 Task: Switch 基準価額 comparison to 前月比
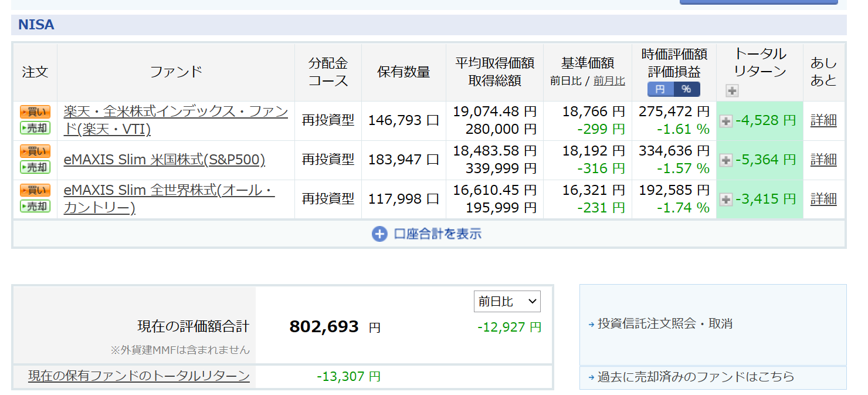tap(609, 81)
